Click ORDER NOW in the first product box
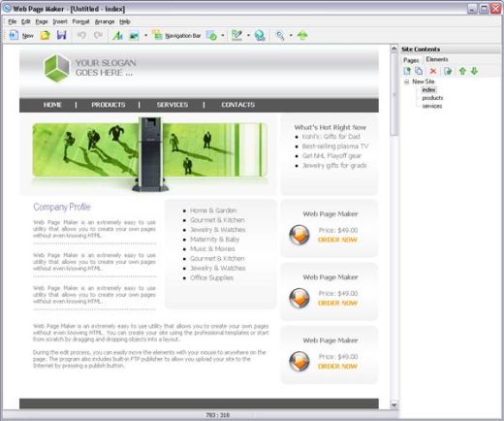This screenshot has height=421, width=504. pos(337,240)
